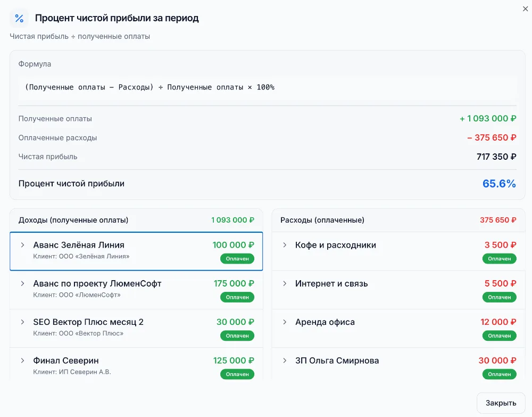Click the 100 000 ₽ amount
Viewport: 532px width, 417px height.
(x=233, y=245)
